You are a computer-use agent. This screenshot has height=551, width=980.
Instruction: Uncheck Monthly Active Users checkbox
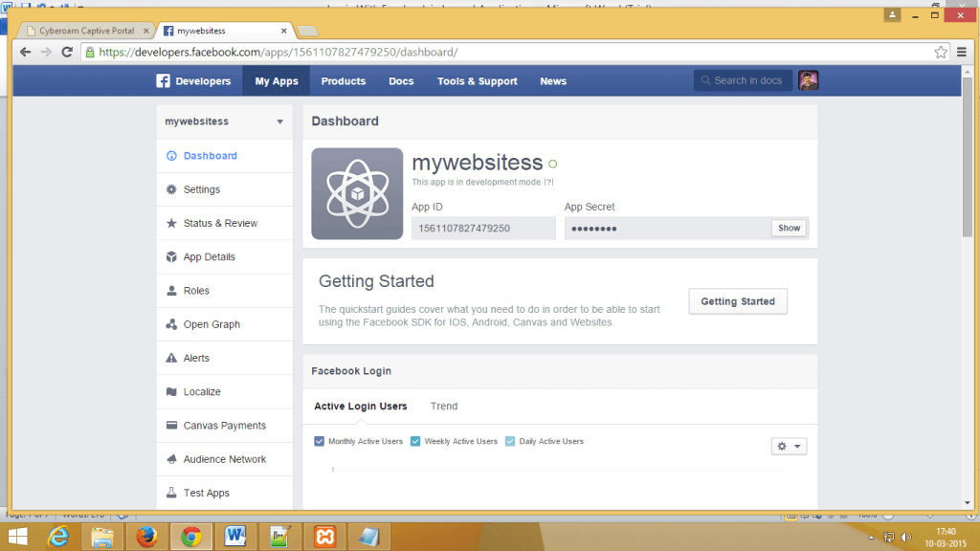(320, 441)
